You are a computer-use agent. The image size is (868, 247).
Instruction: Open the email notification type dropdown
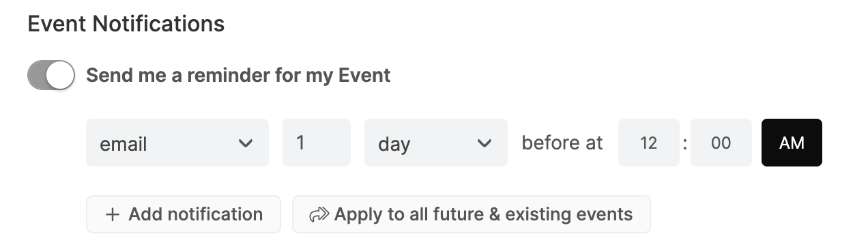coord(177,143)
